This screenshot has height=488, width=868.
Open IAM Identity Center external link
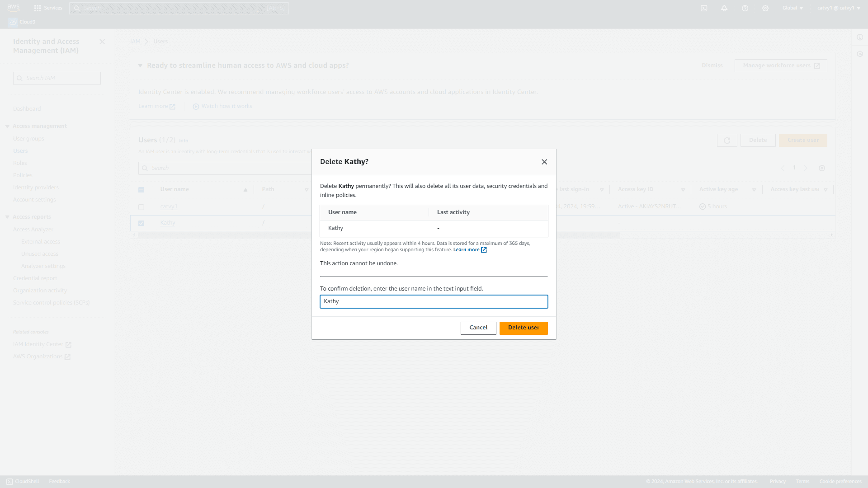pos(42,344)
